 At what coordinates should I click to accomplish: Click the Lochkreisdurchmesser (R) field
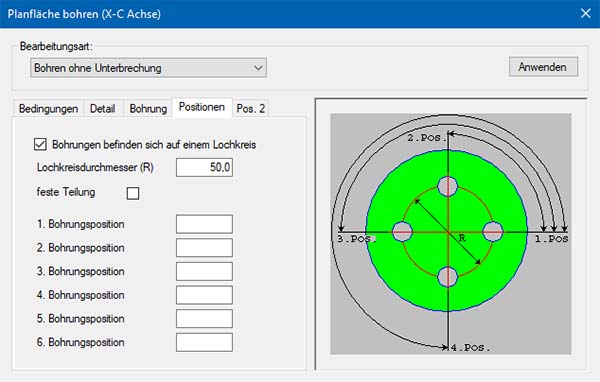pos(204,167)
